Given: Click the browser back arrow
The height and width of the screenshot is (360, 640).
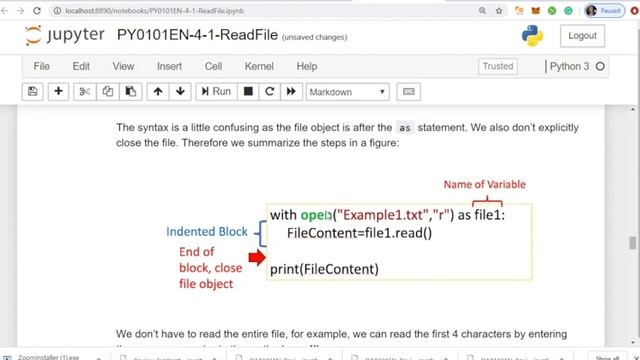Looking at the screenshot, I should [x=5, y=11].
